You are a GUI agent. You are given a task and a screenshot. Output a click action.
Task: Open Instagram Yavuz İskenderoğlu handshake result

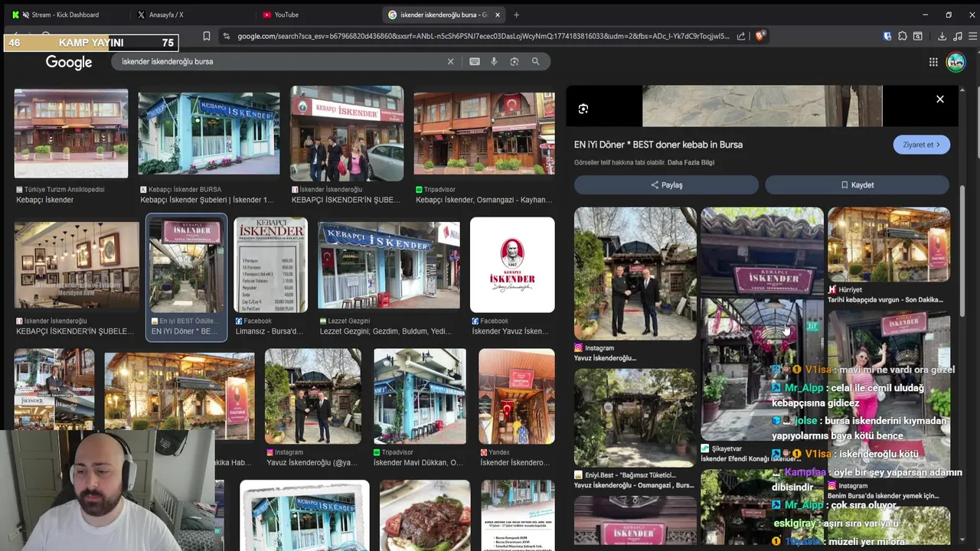click(x=312, y=396)
